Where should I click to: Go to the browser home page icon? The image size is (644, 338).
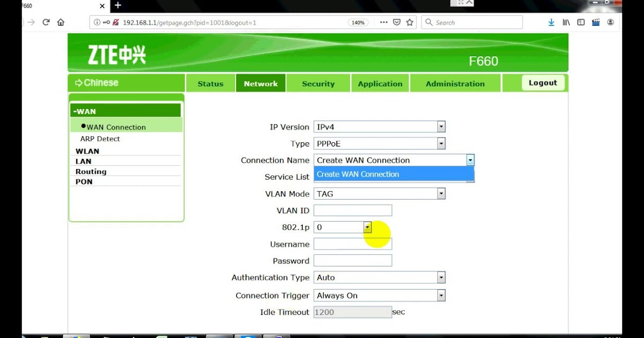pyautogui.click(x=61, y=23)
